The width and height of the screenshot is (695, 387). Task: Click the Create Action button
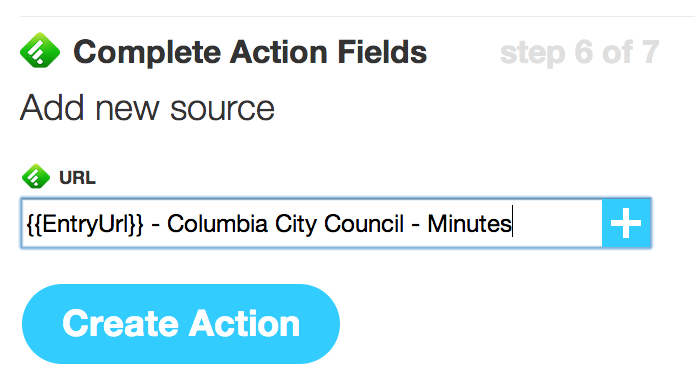pyautogui.click(x=181, y=324)
